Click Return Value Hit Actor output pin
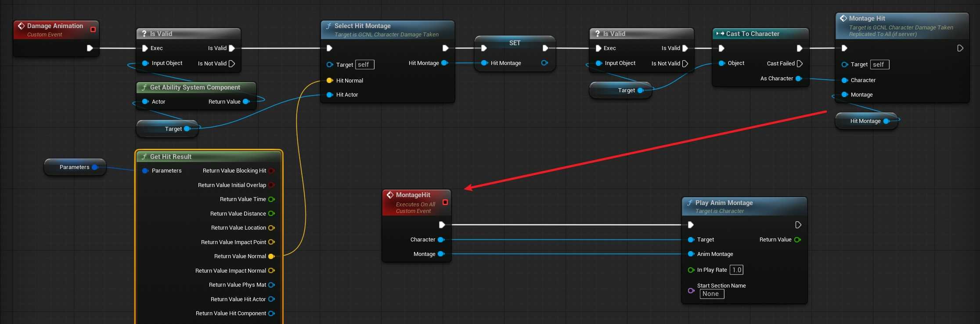980x324 pixels. click(271, 299)
